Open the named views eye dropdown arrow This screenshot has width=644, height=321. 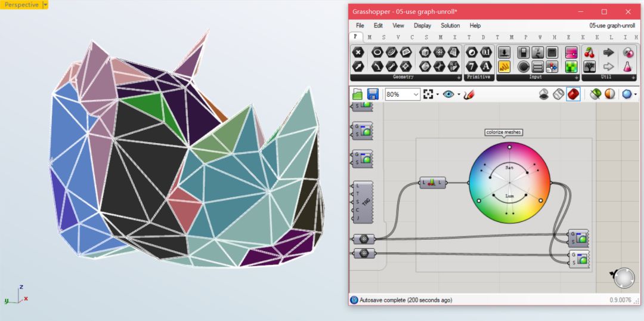point(459,94)
